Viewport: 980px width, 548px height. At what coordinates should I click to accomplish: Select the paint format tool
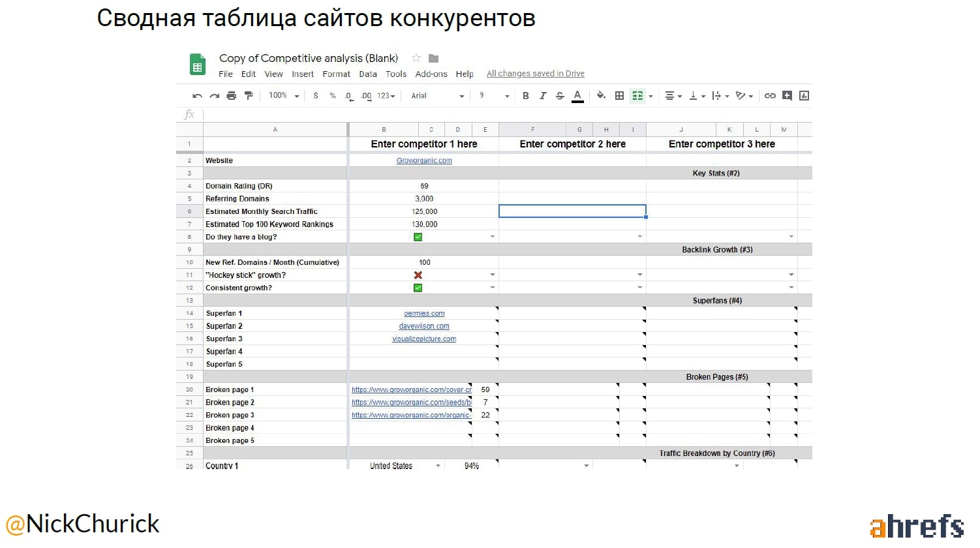[x=249, y=96]
